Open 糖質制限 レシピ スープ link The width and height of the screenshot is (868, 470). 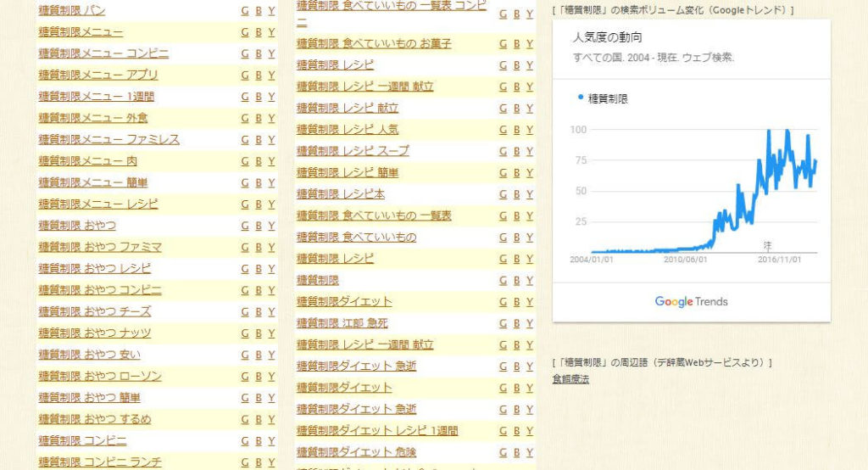(x=353, y=151)
